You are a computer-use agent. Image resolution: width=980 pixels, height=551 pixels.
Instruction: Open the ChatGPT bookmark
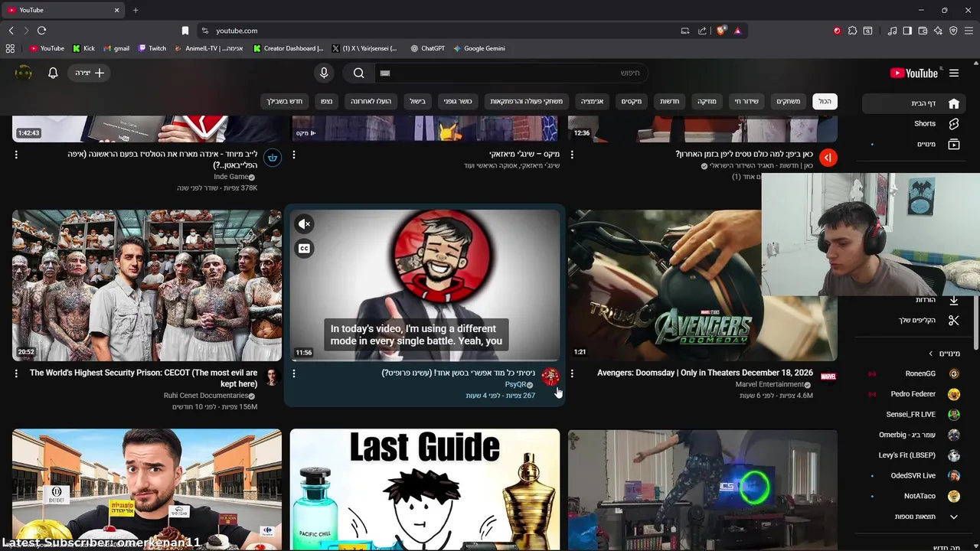point(427,48)
